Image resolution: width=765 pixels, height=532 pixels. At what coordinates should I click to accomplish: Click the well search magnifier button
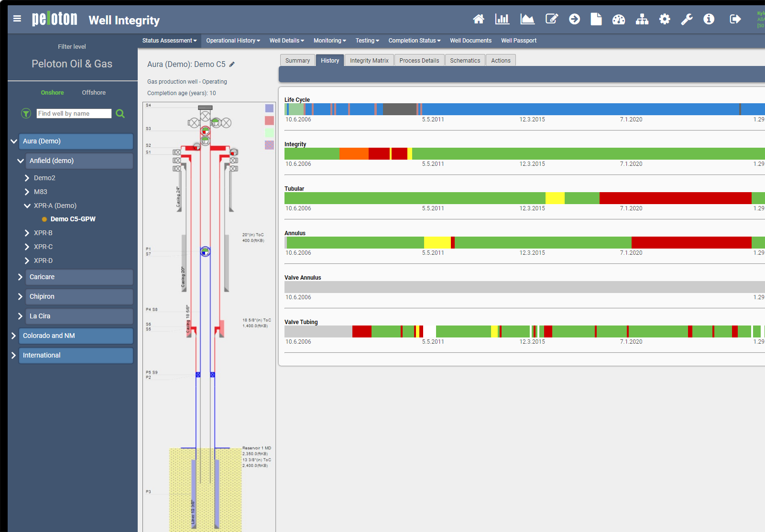point(120,113)
